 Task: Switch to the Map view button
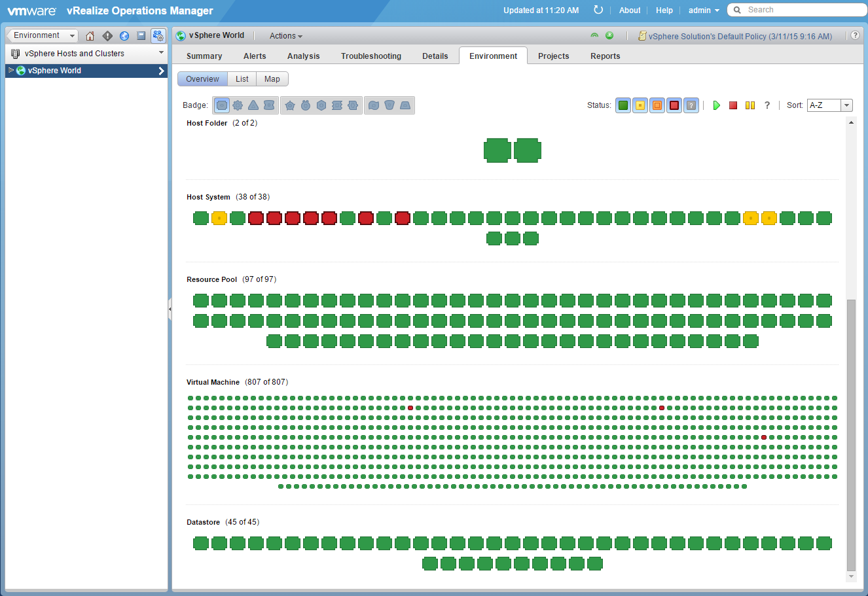272,79
